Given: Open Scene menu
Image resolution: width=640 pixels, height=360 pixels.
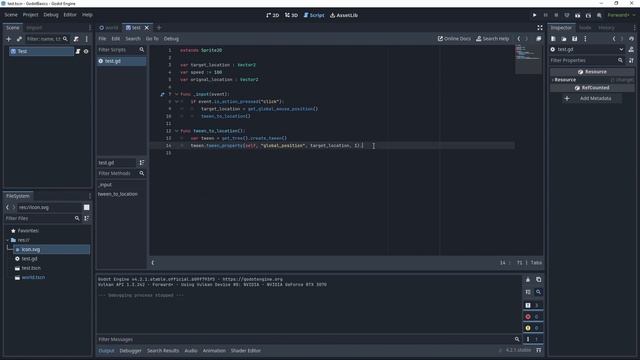Looking at the screenshot, I should tap(11, 15).
